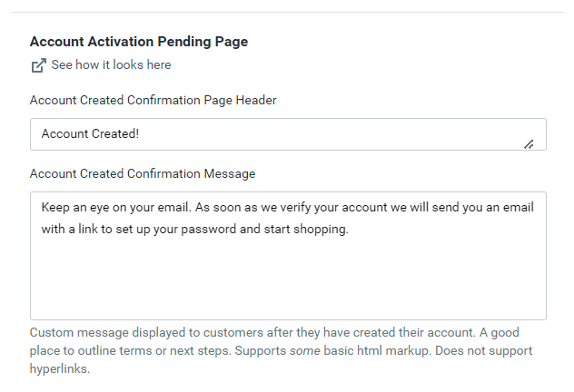Click the word 'hyperlinks.' in help text
The width and height of the screenshot is (574, 392).
60,369
